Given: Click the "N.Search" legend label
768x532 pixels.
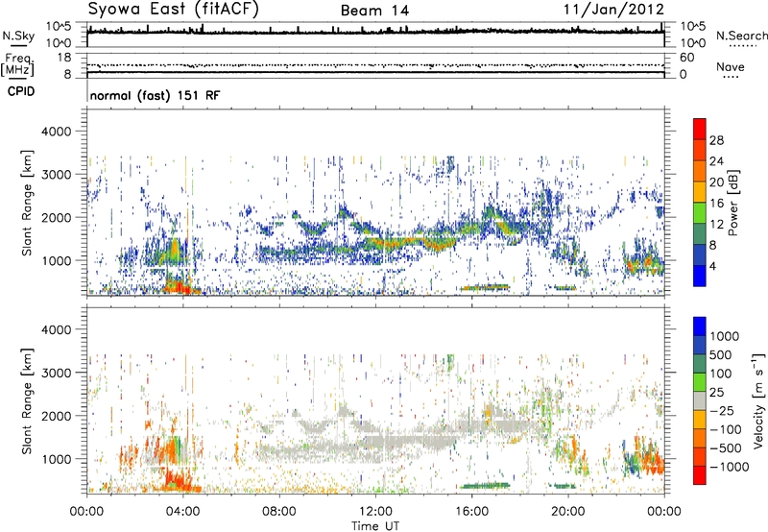Looking at the screenshot, I should pos(741,36).
